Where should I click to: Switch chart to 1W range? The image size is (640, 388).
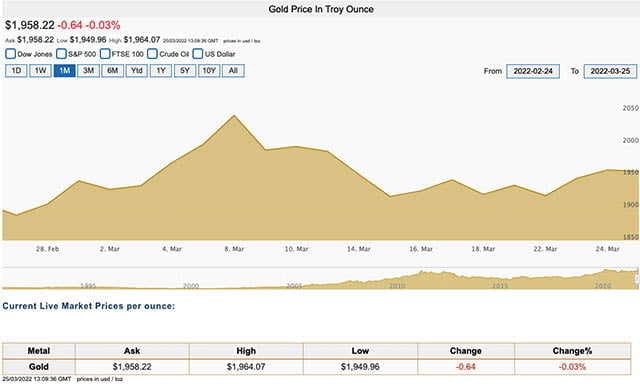click(x=40, y=71)
